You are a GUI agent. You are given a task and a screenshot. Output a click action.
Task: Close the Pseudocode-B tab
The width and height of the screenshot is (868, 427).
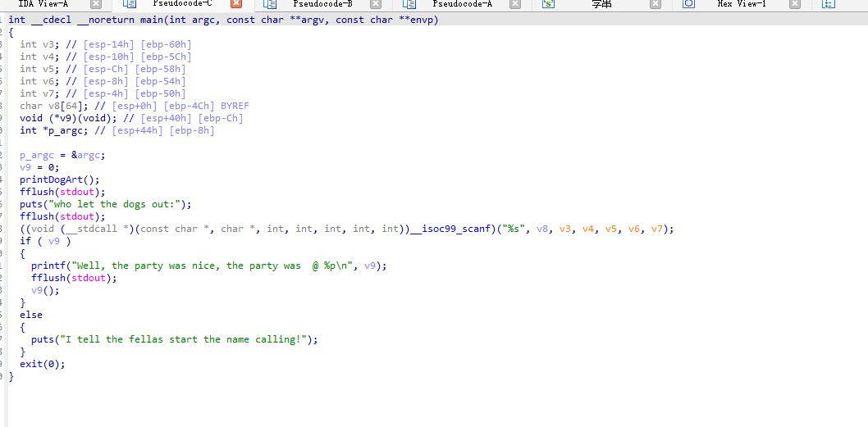376,4
